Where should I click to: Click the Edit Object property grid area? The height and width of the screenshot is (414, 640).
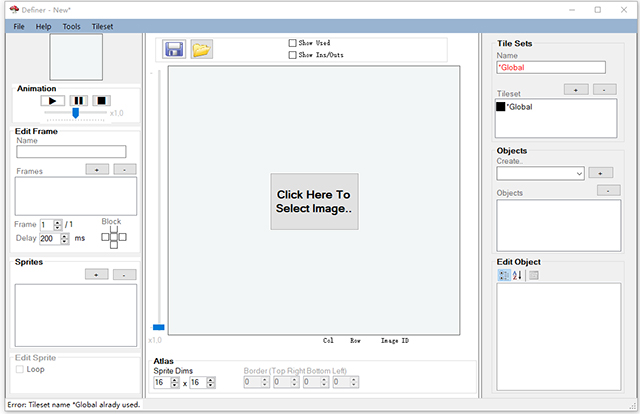559,337
